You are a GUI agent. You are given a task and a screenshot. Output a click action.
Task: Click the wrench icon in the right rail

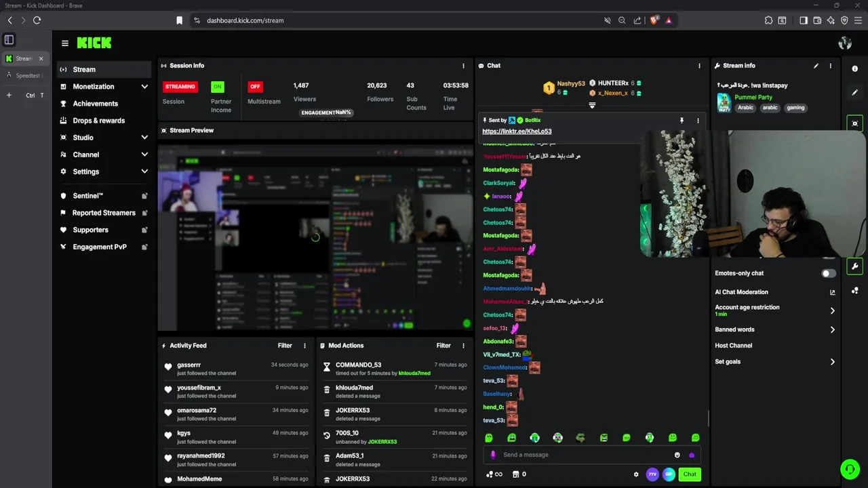pos(854,266)
